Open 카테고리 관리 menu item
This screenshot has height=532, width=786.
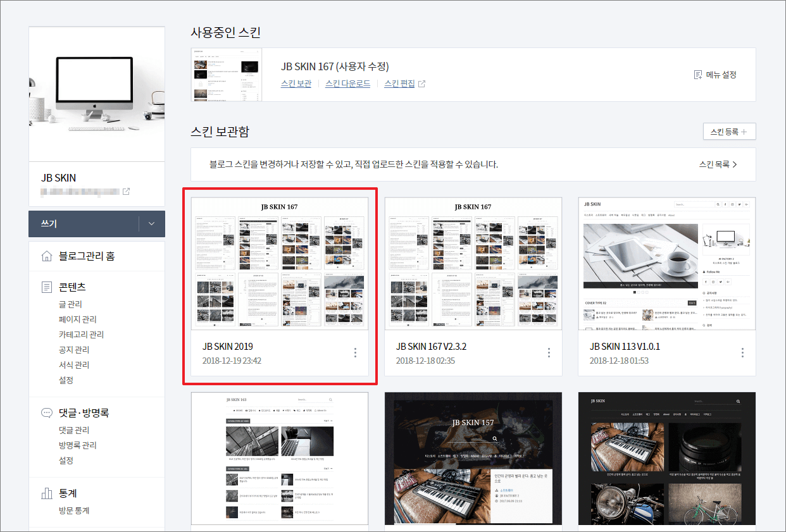pos(81,335)
